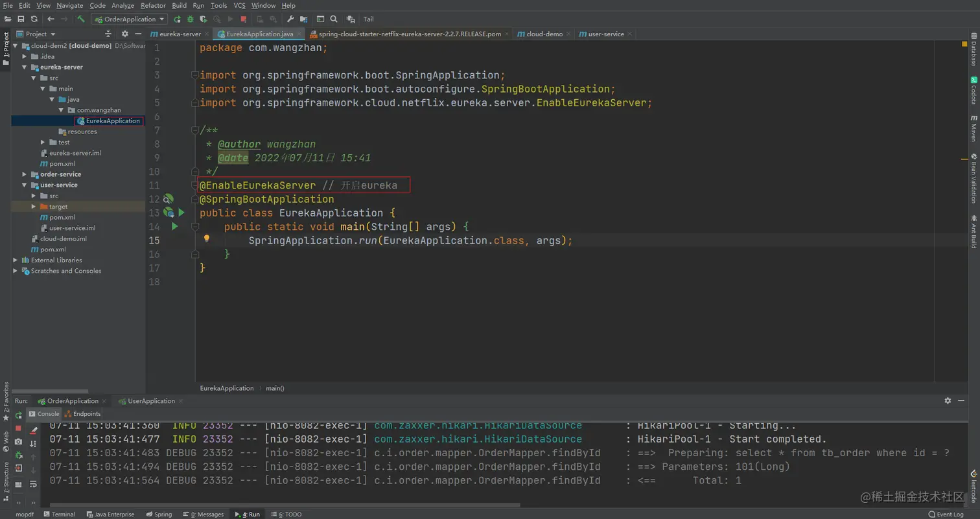Select the Console tab in Run panel
The image size is (980, 519).
pos(44,413)
